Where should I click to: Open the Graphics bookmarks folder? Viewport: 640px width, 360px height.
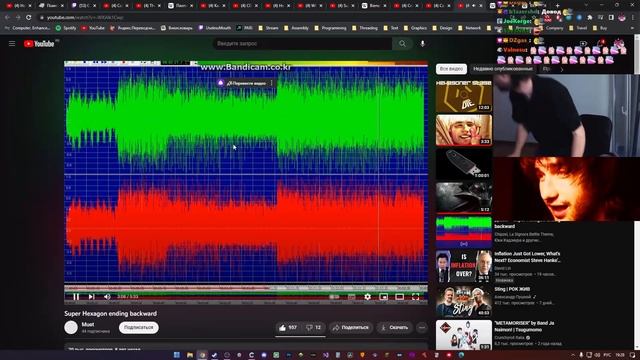point(416,28)
